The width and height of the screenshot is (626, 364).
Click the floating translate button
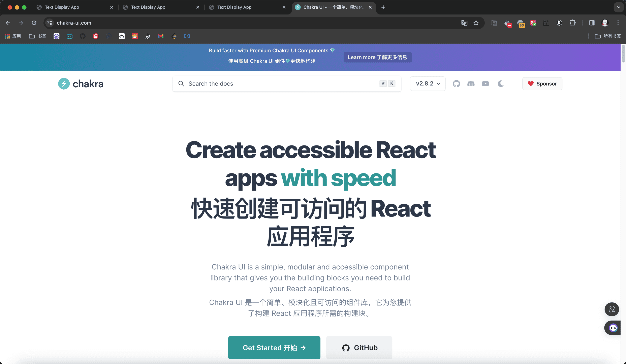coord(612,309)
